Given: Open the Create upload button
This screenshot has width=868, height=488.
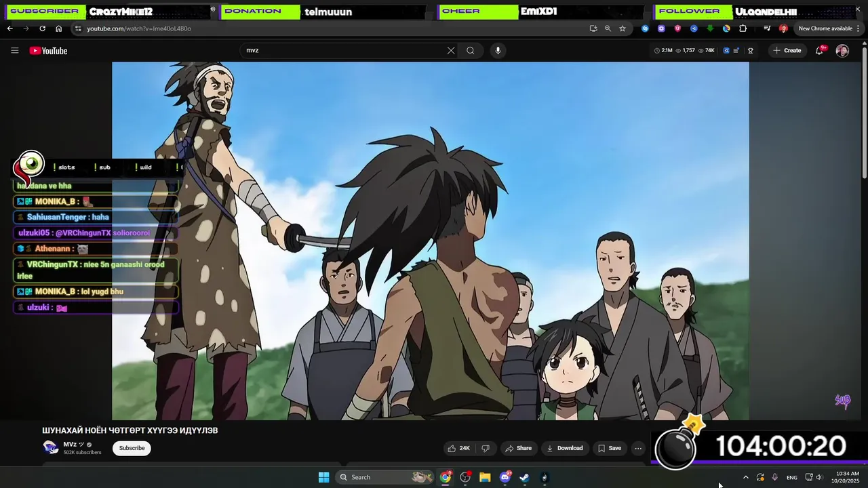Looking at the screenshot, I should 787,50.
